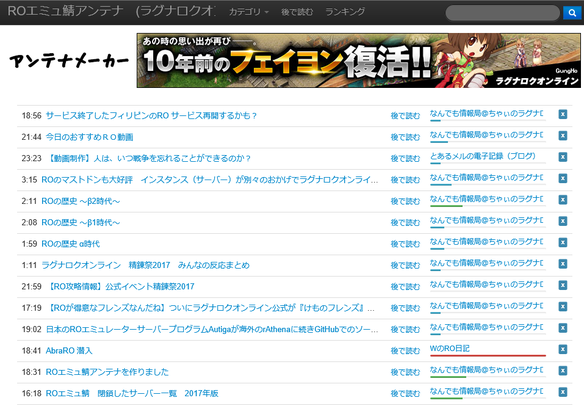Remove the 19:02 Auriga GitHub entry
This screenshot has height=406, width=584.
pyautogui.click(x=563, y=328)
